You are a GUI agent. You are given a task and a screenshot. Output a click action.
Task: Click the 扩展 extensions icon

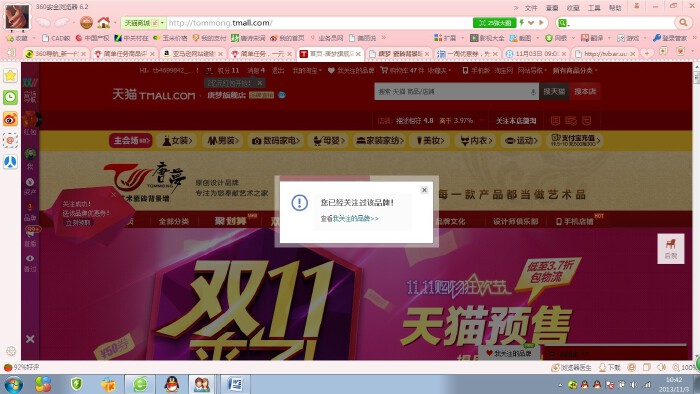click(445, 38)
